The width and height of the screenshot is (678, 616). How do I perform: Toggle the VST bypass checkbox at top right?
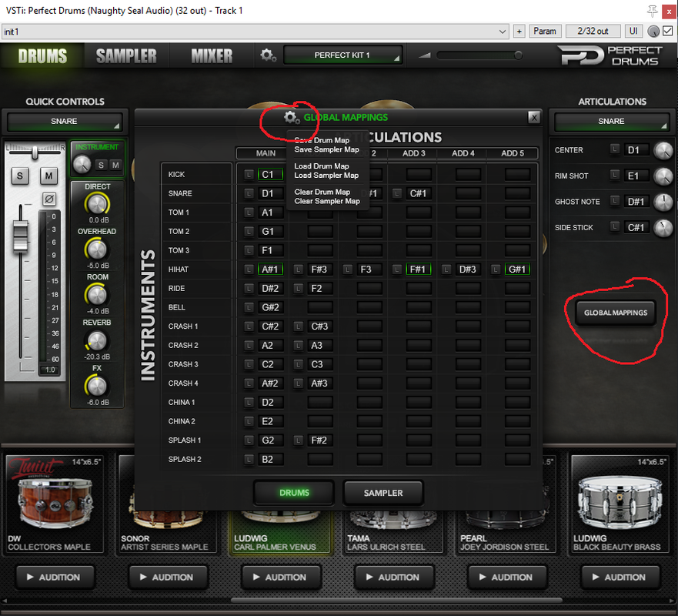(668, 31)
